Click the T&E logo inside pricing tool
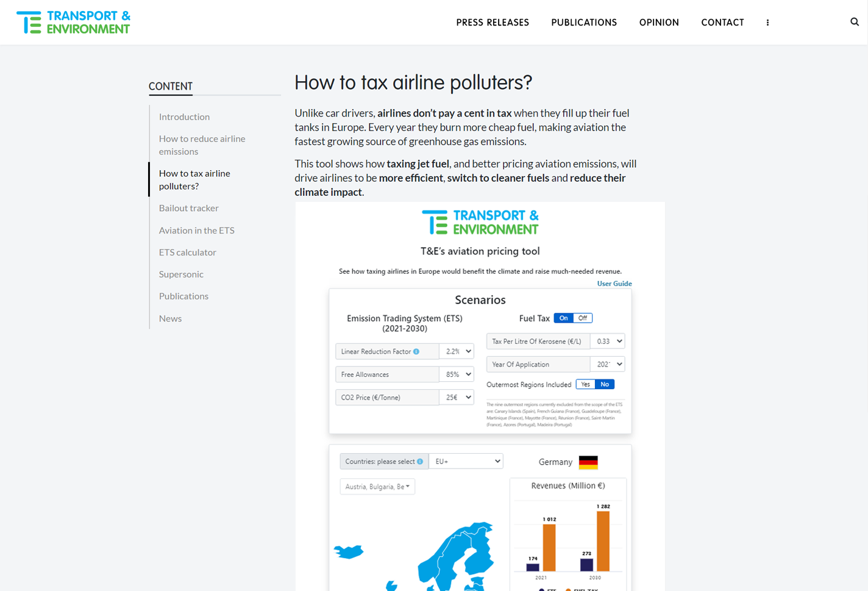 pos(480,222)
